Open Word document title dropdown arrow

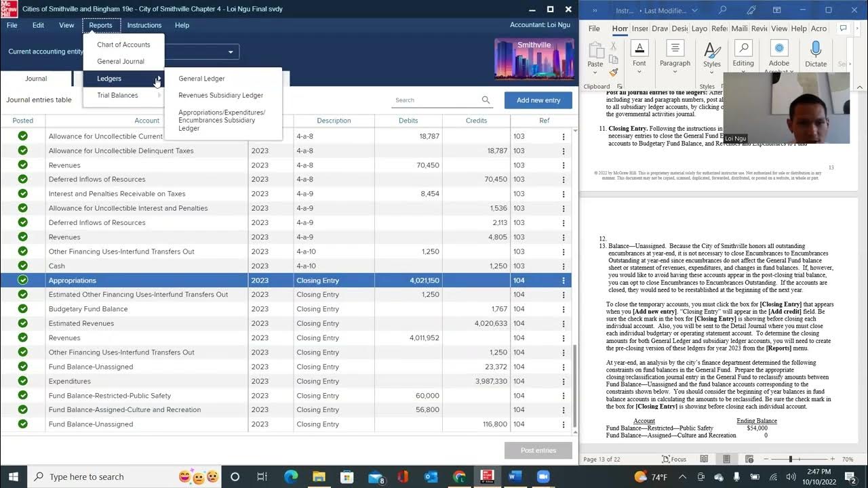click(x=694, y=10)
